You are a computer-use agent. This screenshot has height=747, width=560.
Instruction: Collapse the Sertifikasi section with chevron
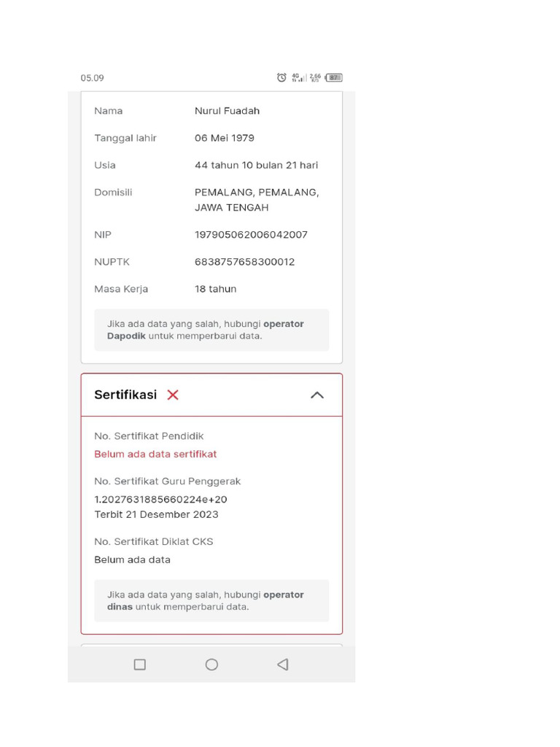point(316,395)
